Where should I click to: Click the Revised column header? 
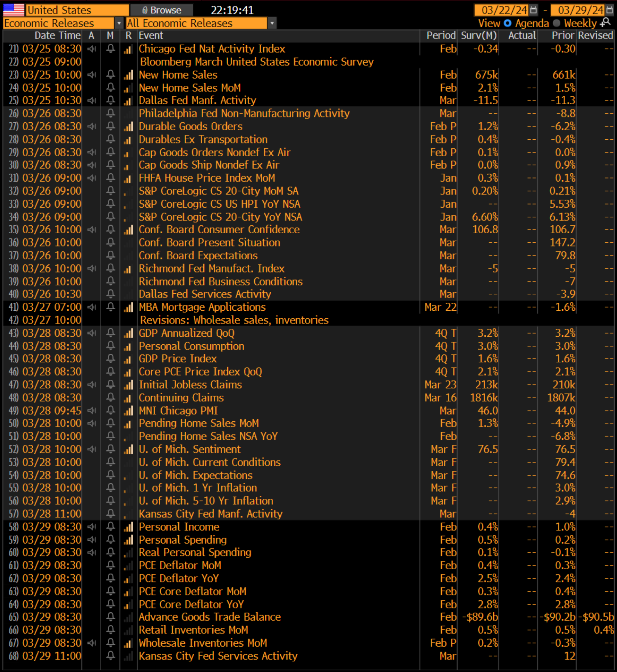click(x=595, y=35)
